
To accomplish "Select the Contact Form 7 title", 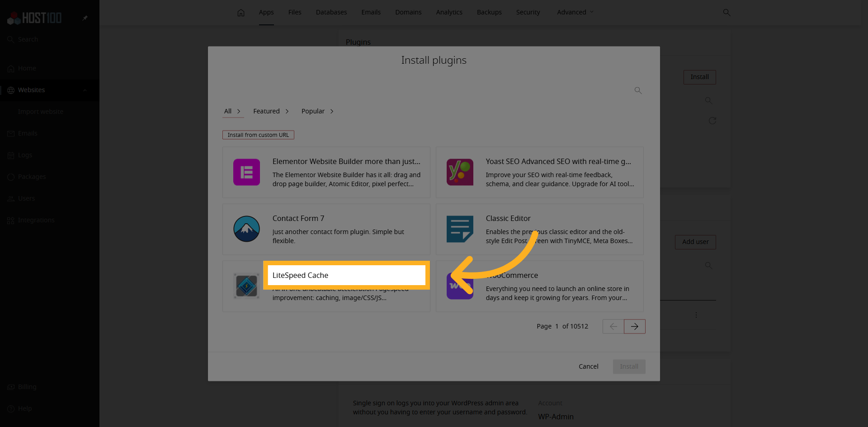I will tap(298, 218).
